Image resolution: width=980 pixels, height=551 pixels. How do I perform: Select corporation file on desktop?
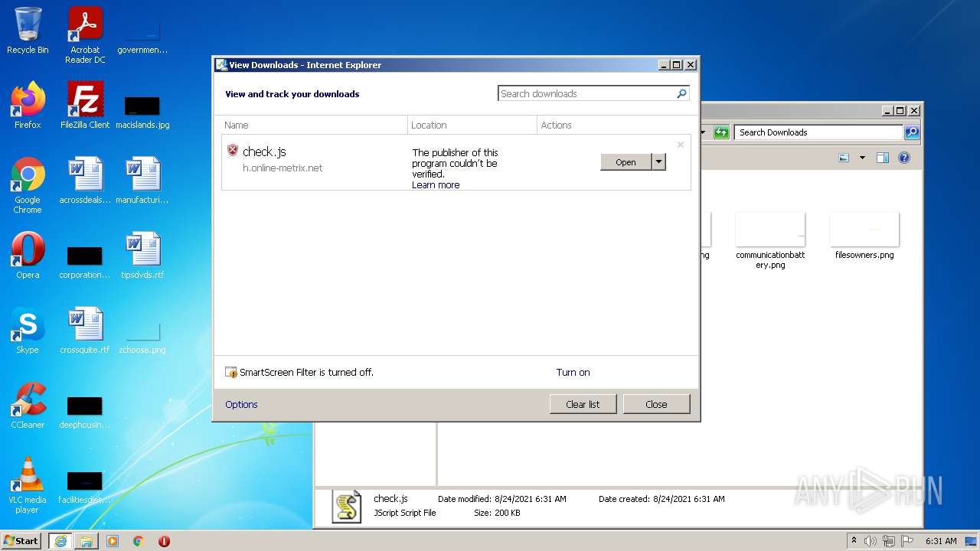[x=85, y=262]
